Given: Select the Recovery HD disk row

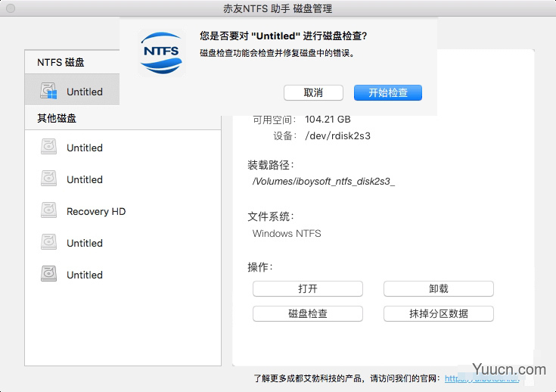Looking at the screenshot, I should pyautogui.click(x=123, y=211).
